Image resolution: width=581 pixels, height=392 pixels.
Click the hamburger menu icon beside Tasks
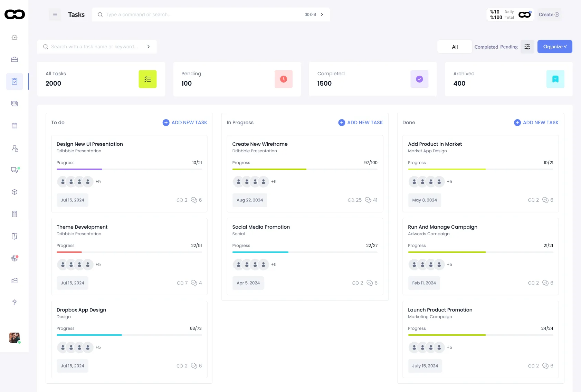[55, 15]
